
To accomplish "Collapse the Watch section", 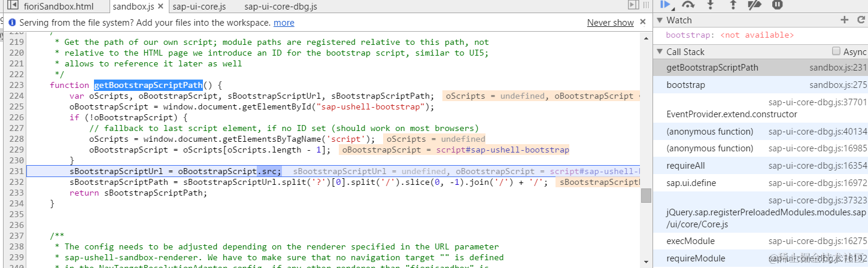I will click(x=660, y=20).
